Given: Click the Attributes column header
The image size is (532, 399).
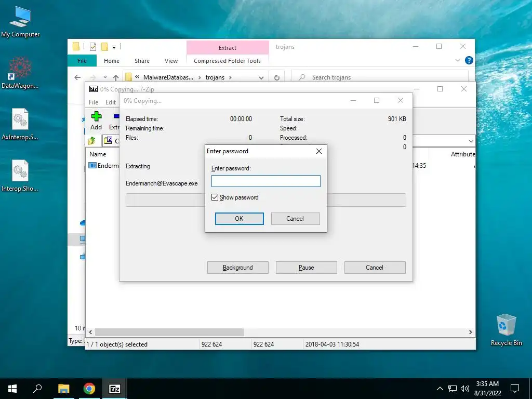Looking at the screenshot, I should 462,154.
